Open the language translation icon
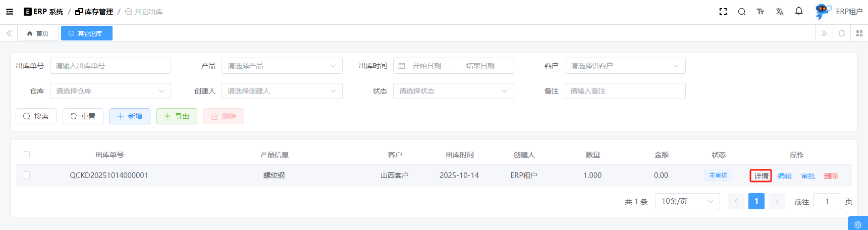 [x=779, y=12]
